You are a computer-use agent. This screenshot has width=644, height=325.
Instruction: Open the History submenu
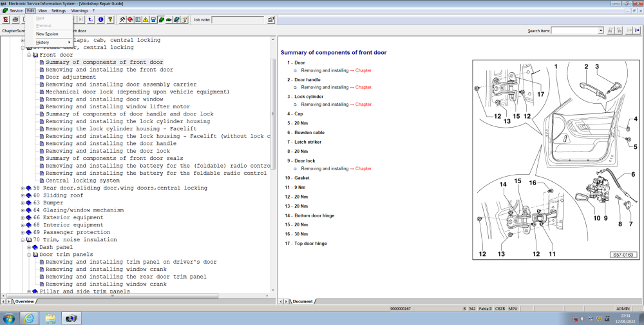[48, 43]
